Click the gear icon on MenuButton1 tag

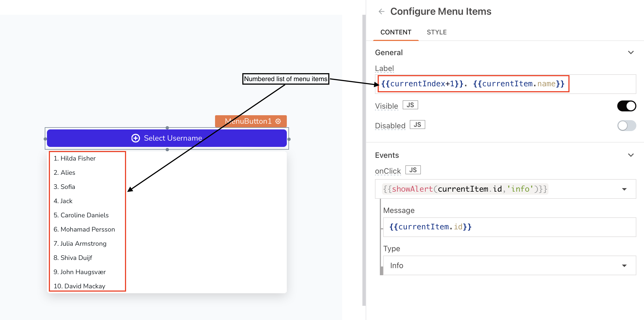278,121
